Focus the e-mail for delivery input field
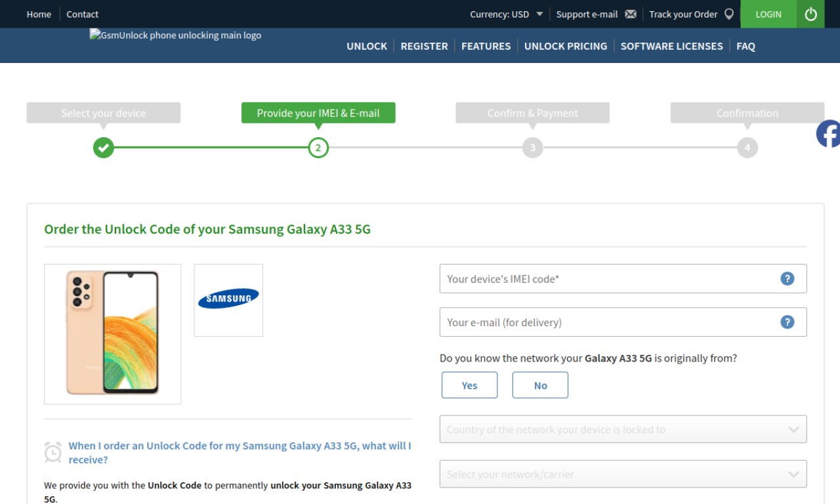 (x=623, y=322)
